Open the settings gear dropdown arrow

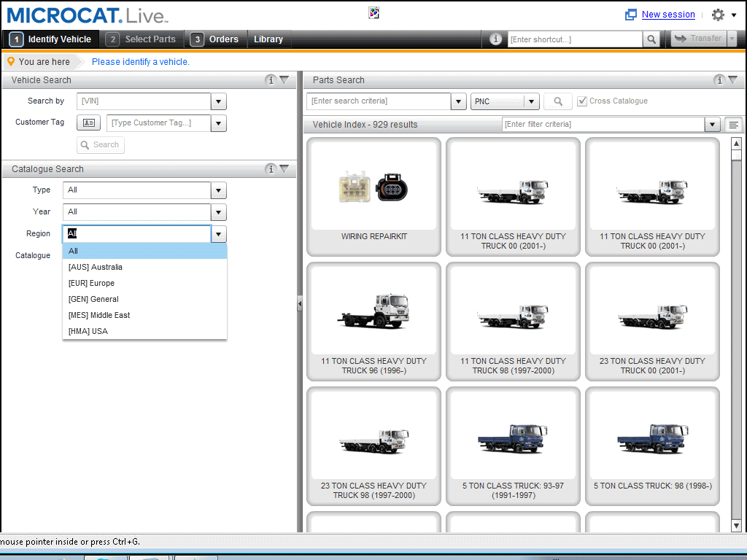(734, 15)
